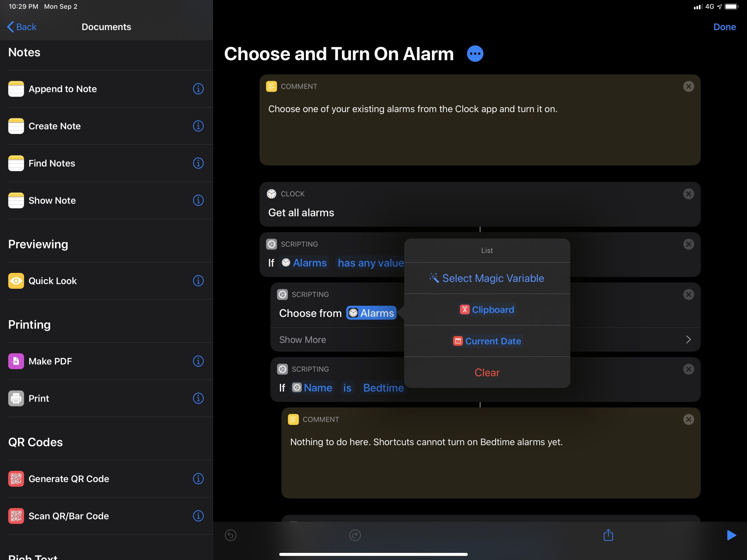
Task: Click the Scripting action icon
Action: [271, 244]
